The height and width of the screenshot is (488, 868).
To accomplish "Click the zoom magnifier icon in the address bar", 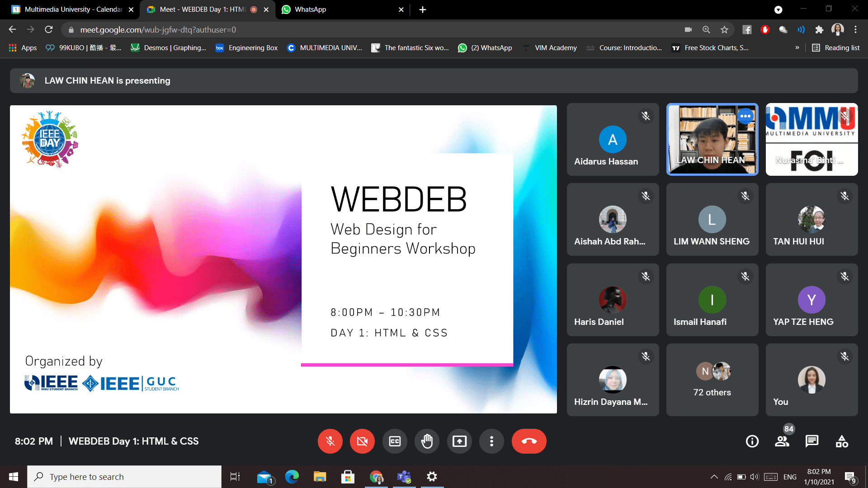I will click(x=706, y=29).
